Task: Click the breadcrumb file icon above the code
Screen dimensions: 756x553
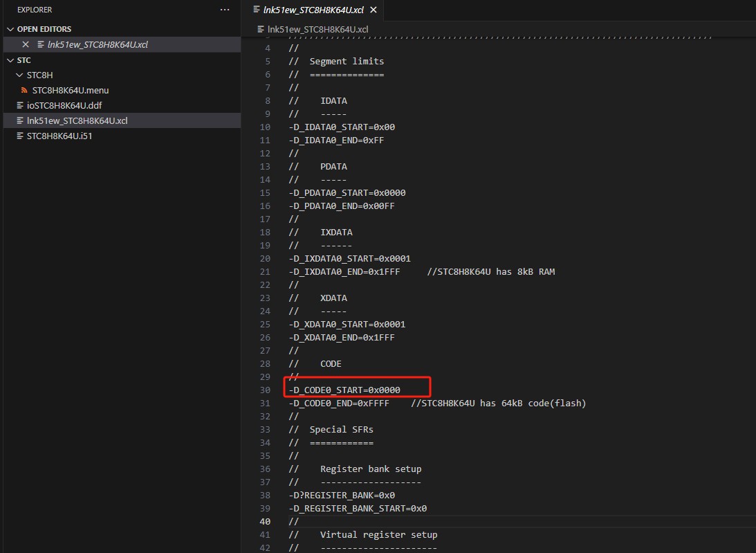Action: (x=261, y=30)
